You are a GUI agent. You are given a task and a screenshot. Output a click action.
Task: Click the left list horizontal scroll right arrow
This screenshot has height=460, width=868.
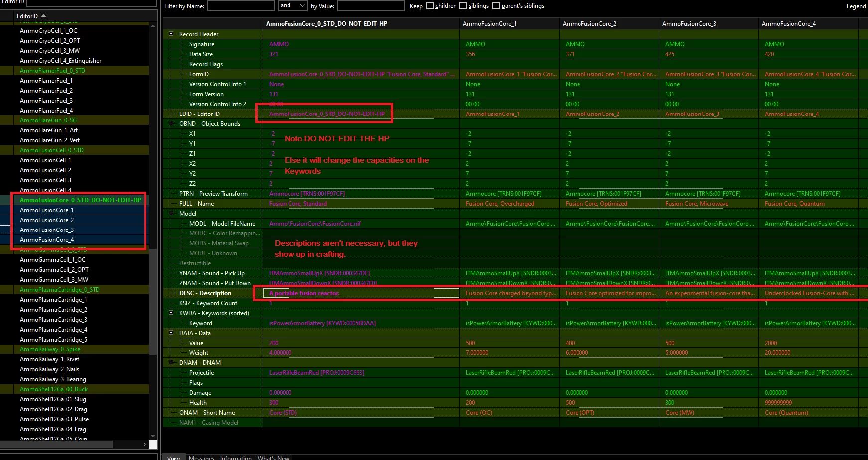coord(145,444)
